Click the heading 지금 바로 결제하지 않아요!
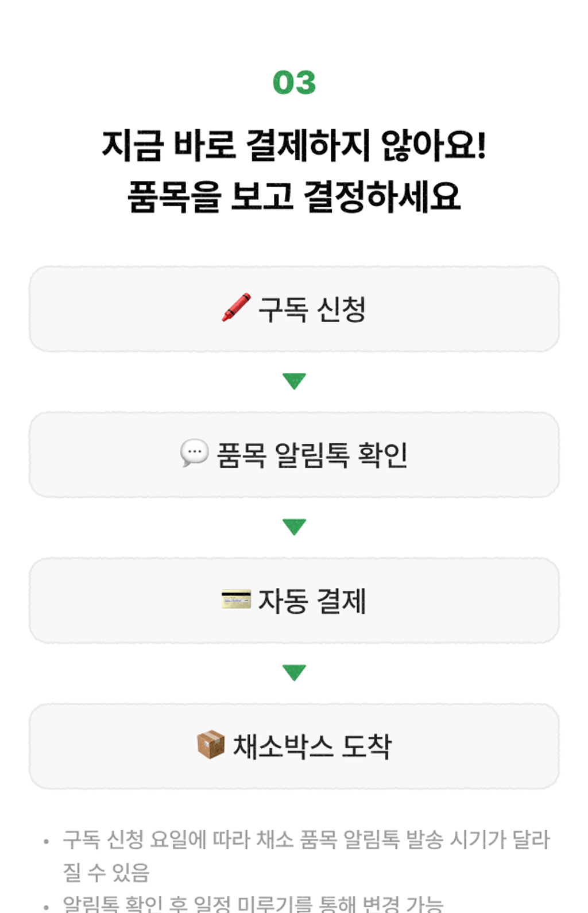The height and width of the screenshot is (913, 588). point(294,145)
